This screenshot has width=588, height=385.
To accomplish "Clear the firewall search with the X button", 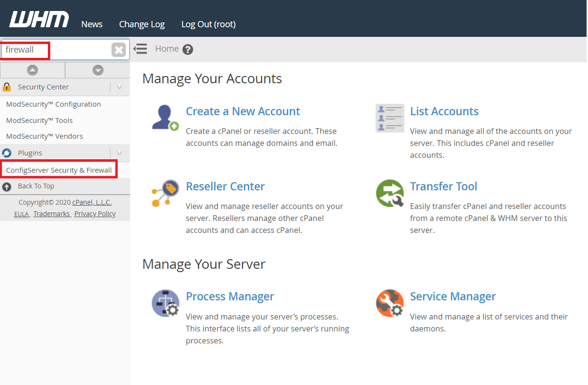I will coord(119,49).
